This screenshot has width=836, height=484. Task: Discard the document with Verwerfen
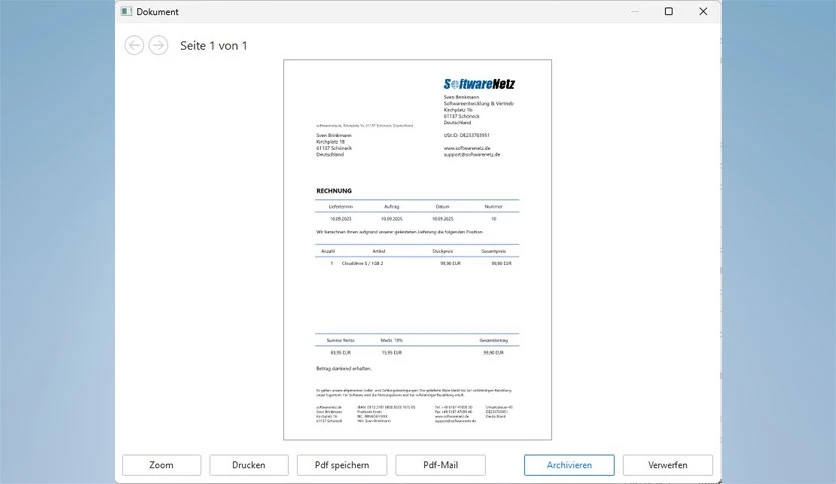668,465
